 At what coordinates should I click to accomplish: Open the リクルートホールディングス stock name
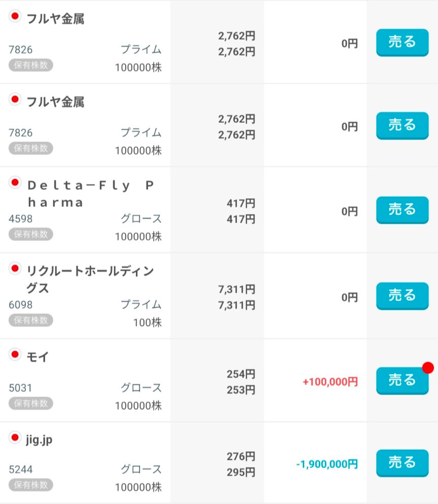90,279
